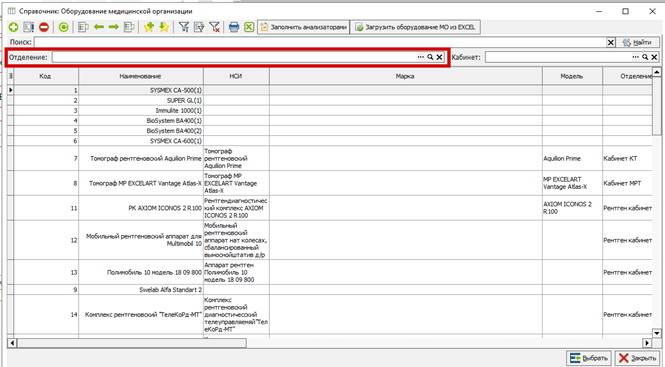Go to next record with right green arrow
The height and width of the screenshot is (367, 665).
tap(114, 28)
